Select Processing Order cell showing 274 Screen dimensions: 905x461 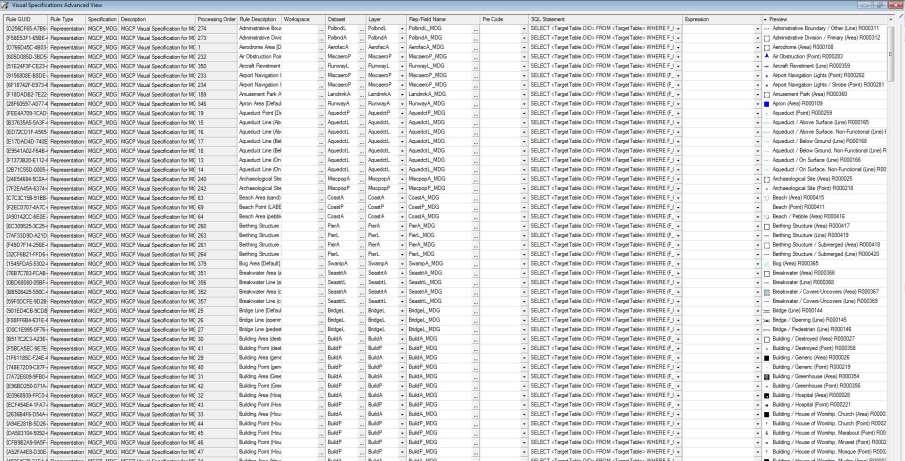point(216,28)
